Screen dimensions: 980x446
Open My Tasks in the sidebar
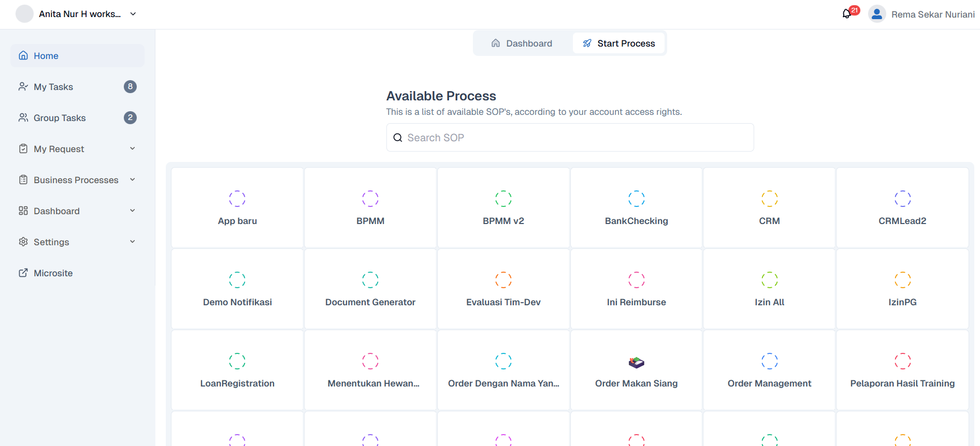coord(77,86)
